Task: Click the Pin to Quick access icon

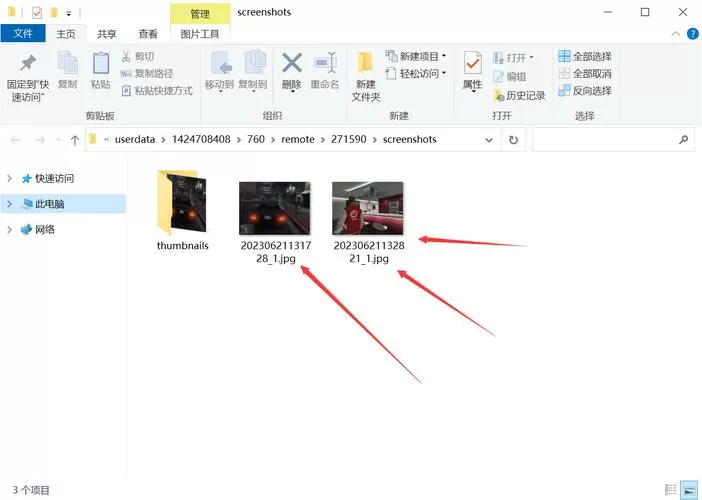Action: pos(28,64)
